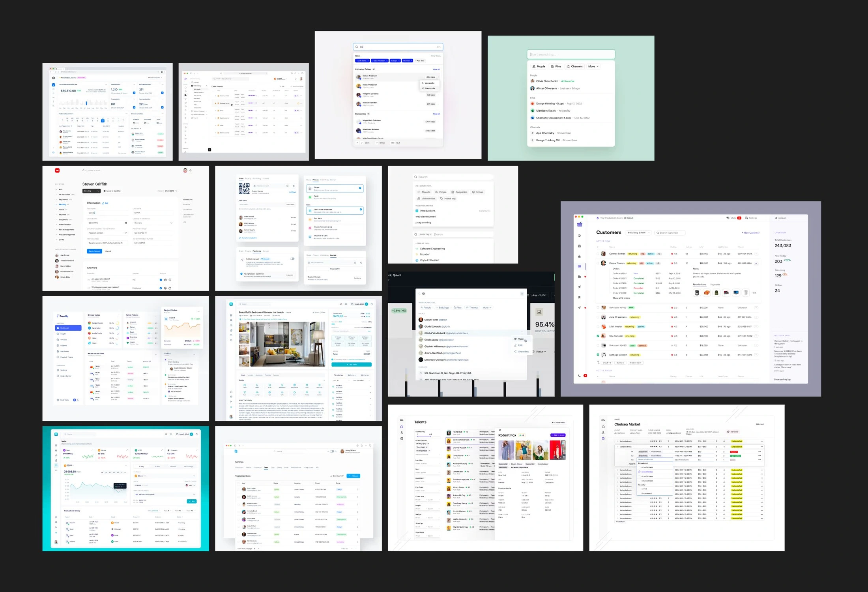The height and width of the screenshot is (592, 868).
Task: Uncheck the Santiago Valentin customer checkbox
Action: [598, 355]
